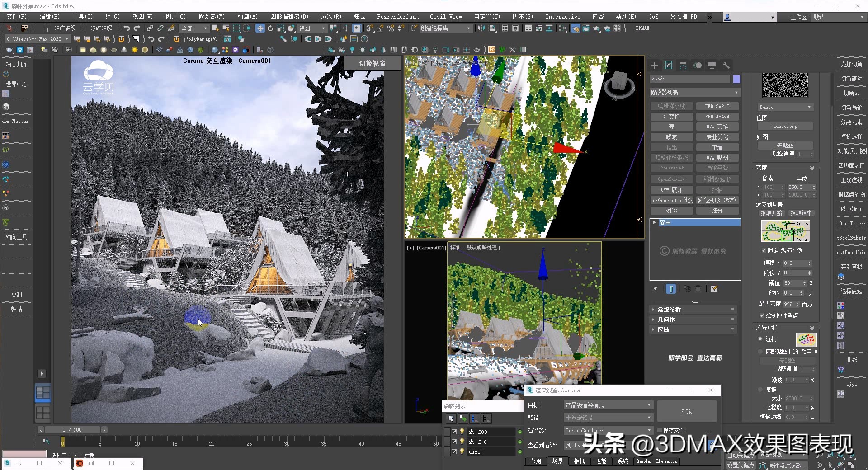The height and width of the screenshot is (470, 868).
Task: Click the Undo icon in the toolbar
Action: point(127,28)
